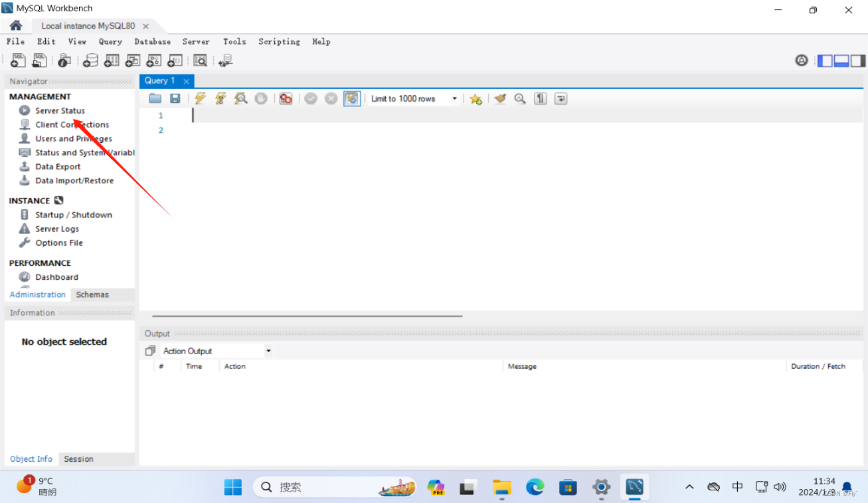Open Microsoft Edge from taskbar

tap(535, 487)
